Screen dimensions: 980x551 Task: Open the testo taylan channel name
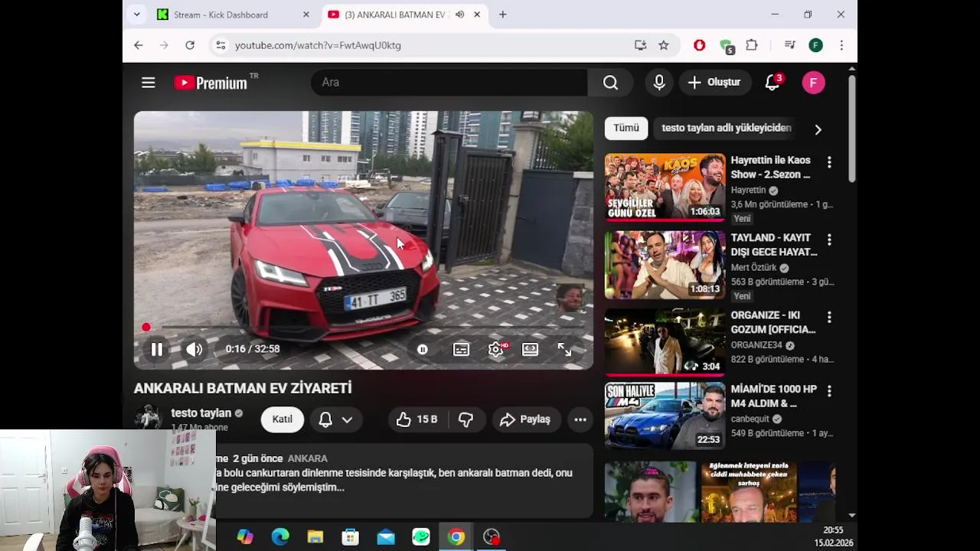point(201,413)
